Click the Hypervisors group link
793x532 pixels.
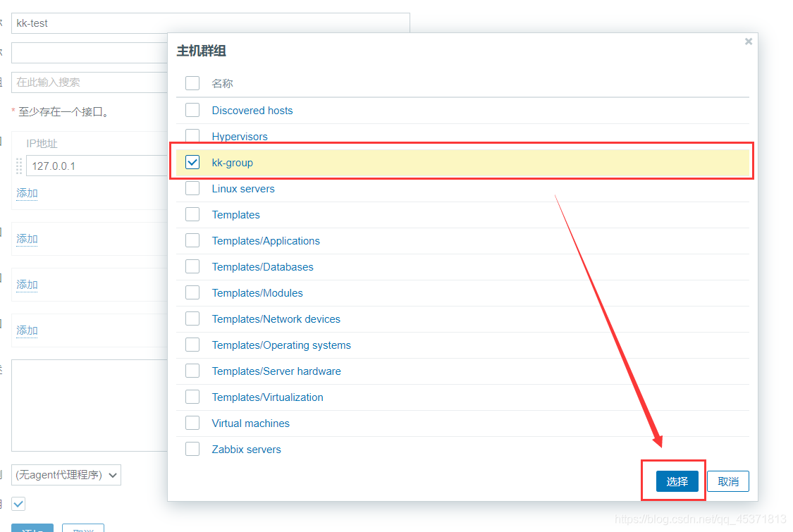coord(240,137)
